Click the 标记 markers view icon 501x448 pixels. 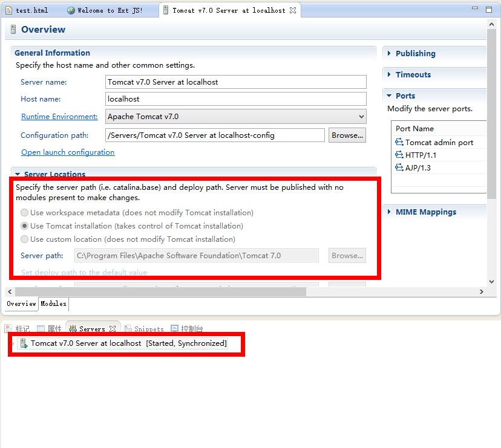(8, 328)
